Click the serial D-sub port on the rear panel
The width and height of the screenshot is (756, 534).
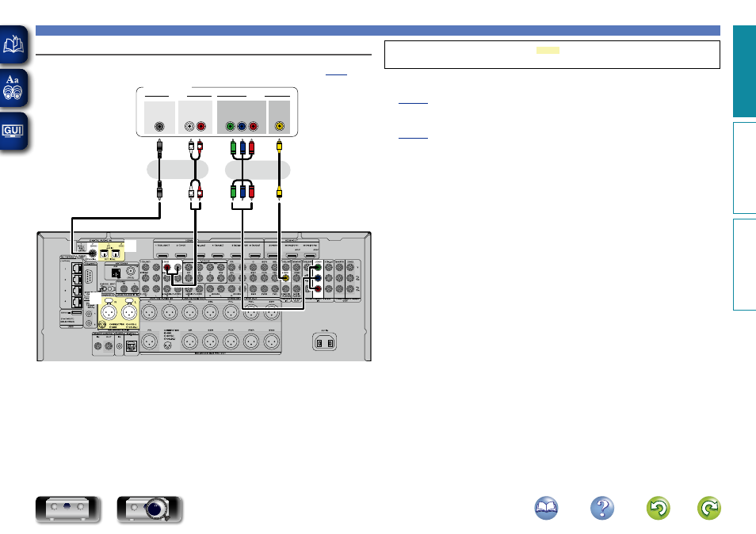(90, 278)
